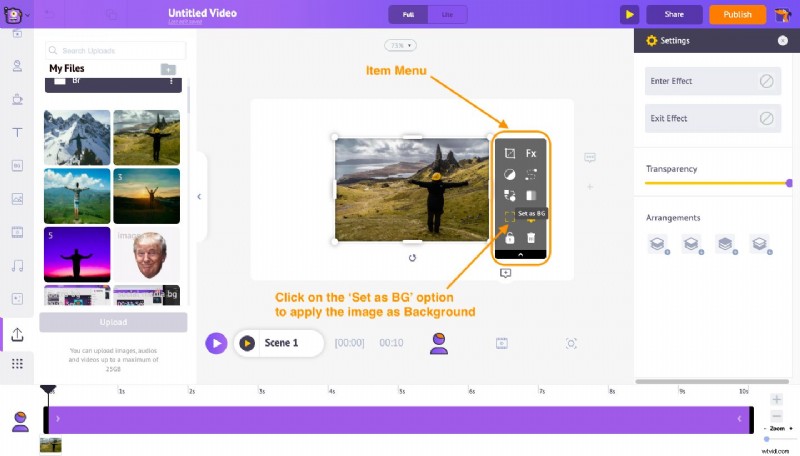
Task: Select the snowy mountain thumbnail
Action: (77, 137)
